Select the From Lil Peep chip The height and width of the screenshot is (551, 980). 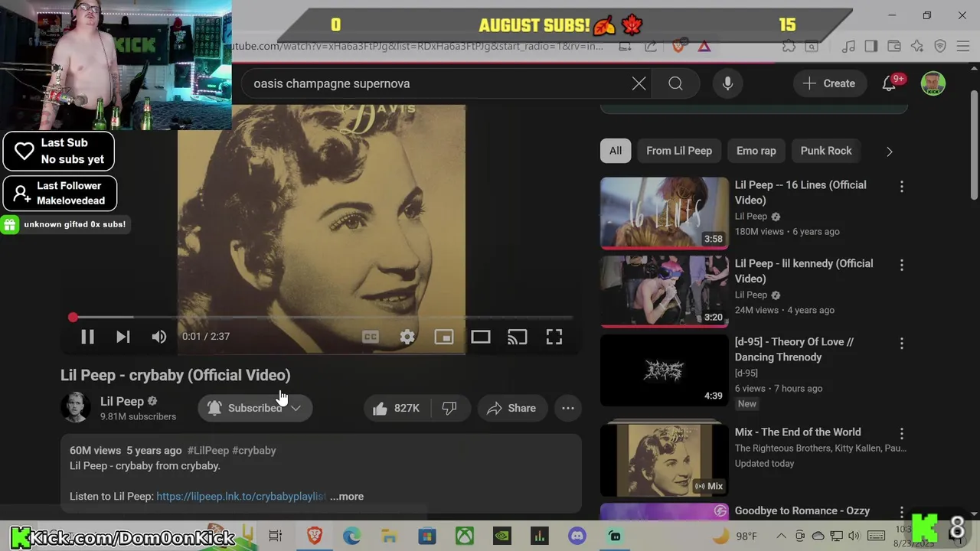tap(679, 151)
